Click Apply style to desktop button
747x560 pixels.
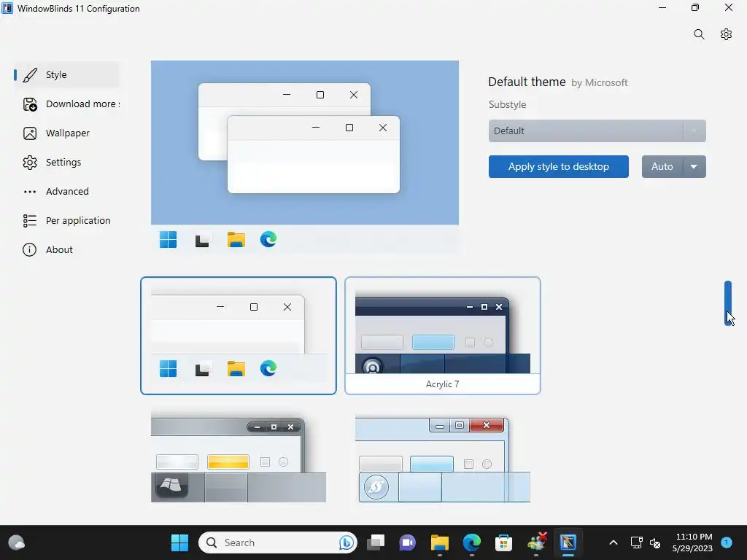(x=558, y=167)
